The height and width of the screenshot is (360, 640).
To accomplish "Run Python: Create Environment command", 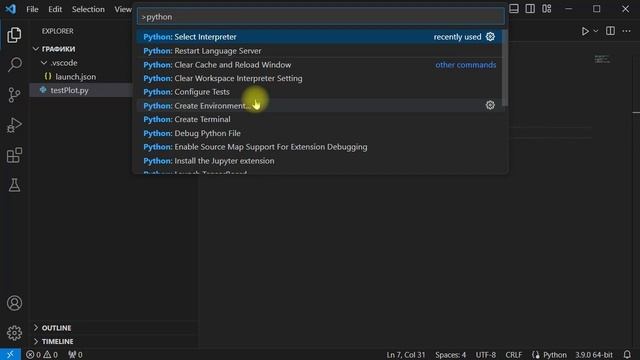I will coord(320,105).
